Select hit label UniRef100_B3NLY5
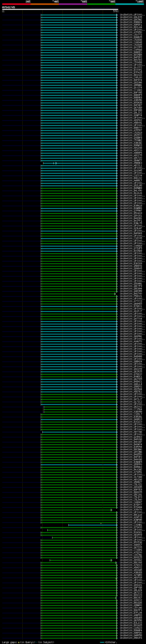Screen dimensions: 146x644 pyautogui.click(x=131, y=223)
